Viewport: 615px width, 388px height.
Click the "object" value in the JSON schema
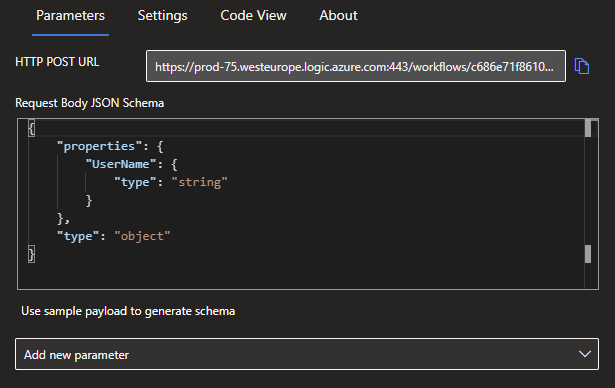pyautogui.click(x=142, y=236)
